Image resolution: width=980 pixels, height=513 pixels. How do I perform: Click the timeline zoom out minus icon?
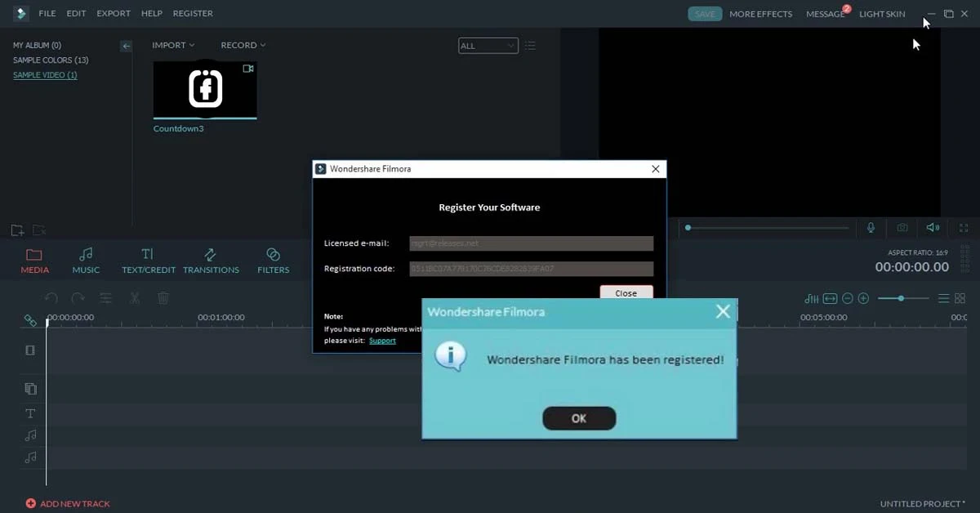[x=848, y=299]
